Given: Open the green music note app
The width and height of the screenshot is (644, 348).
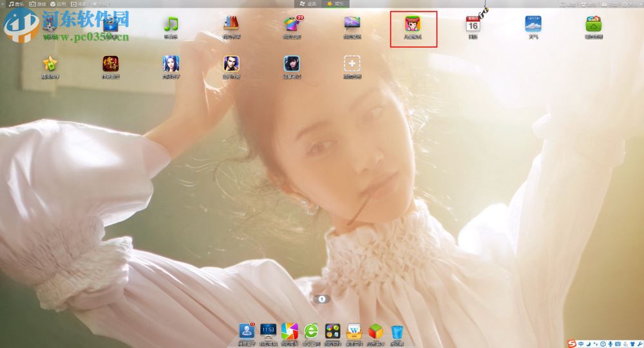Looking at the screenshot, I should coord(171,24).
